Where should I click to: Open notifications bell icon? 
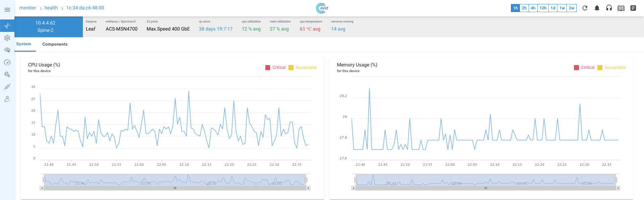pos(597,8)
